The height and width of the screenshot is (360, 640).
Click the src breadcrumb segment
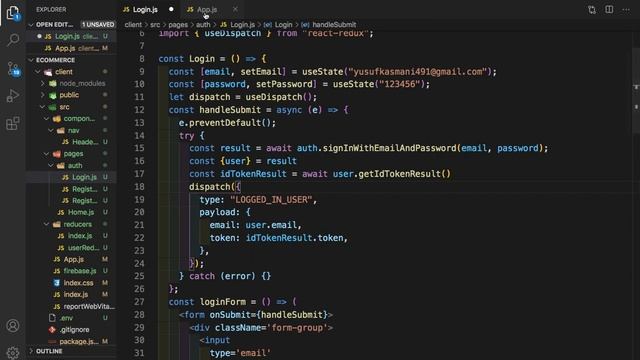coord(155,25)
